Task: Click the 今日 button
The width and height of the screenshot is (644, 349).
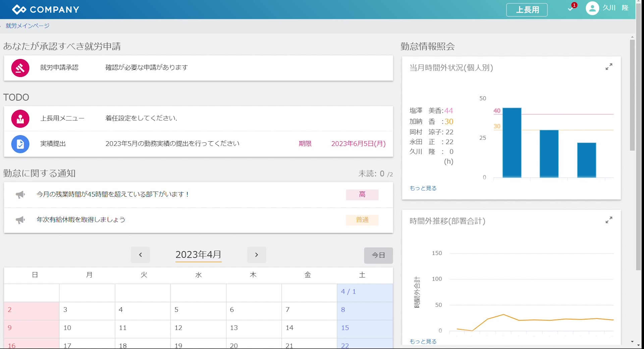Action: 378,255
